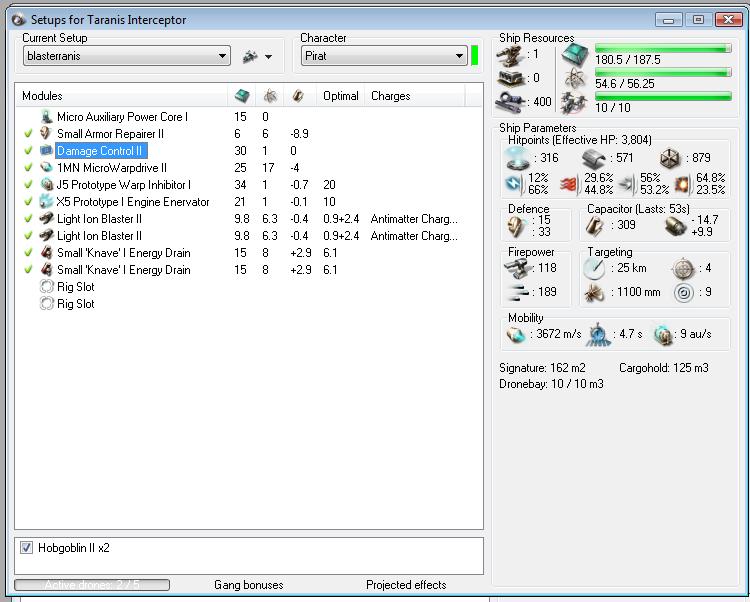Click the EM resistance icon

point(514,184)
